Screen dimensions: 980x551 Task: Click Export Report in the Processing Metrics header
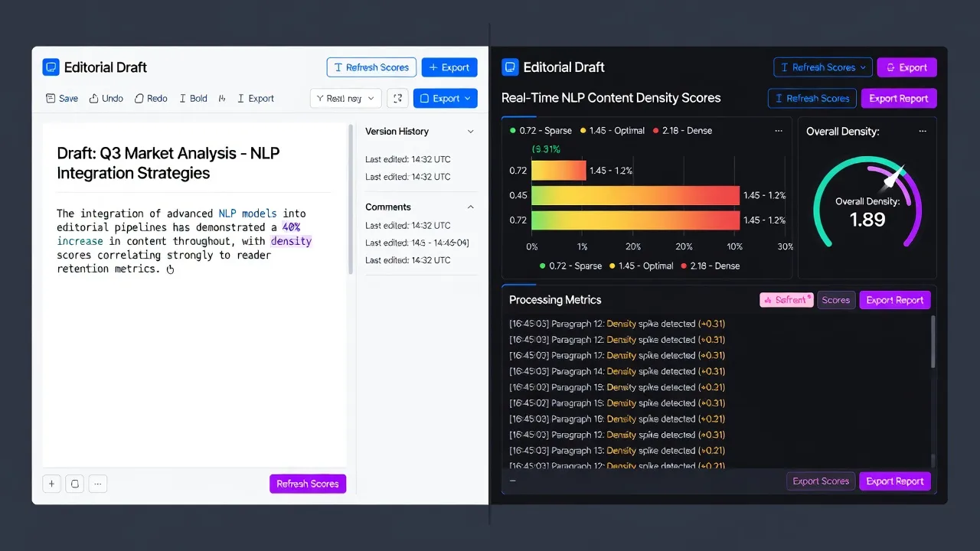tap(895, 300)
